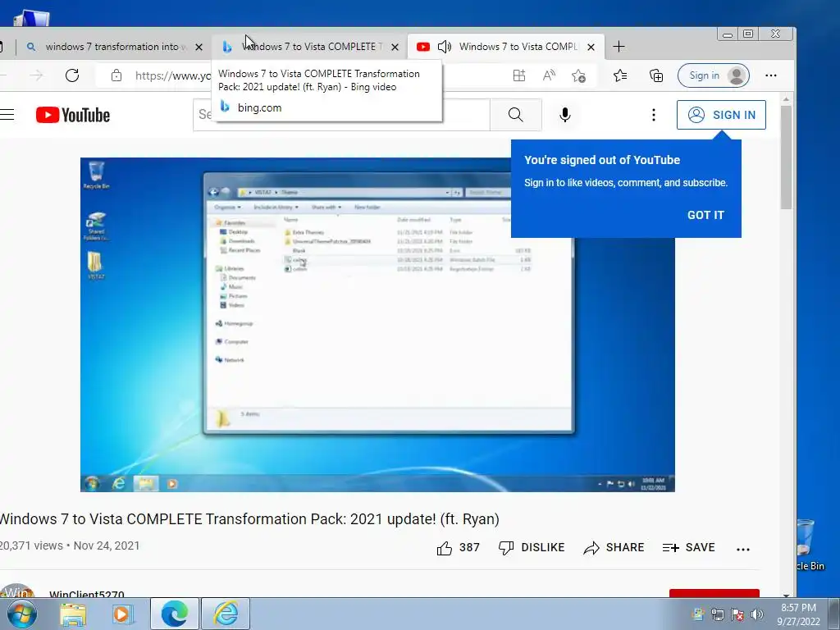Click YouTube SIGN IN button

click(721, 115)
